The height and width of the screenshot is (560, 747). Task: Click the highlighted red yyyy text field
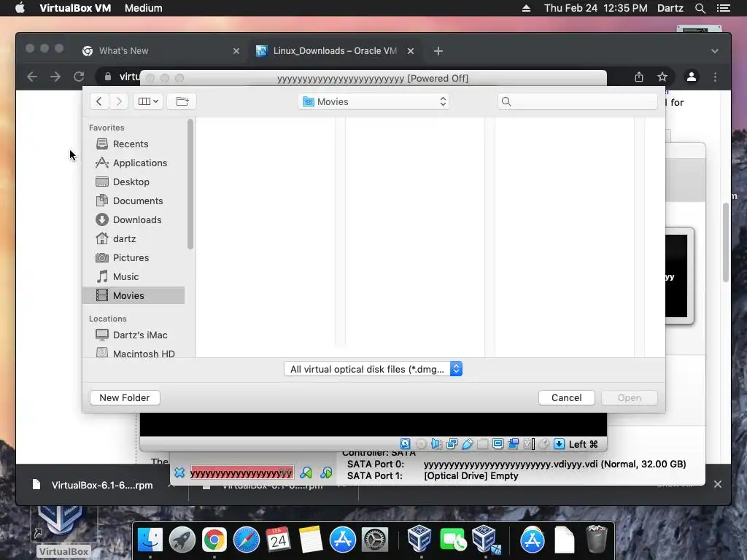[x=241, y=472]
